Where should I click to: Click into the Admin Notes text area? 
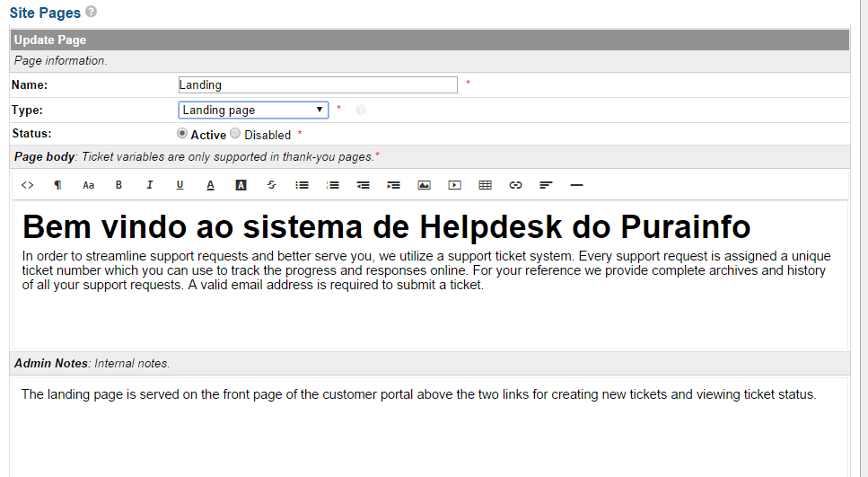[x=430, y=427]
